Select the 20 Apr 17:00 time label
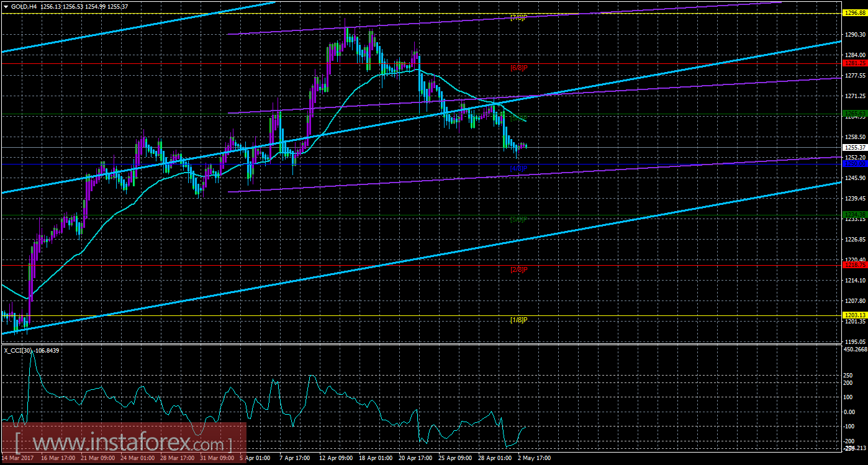The width and height of the screenshot is (868, 465). [x=416, y=458]
